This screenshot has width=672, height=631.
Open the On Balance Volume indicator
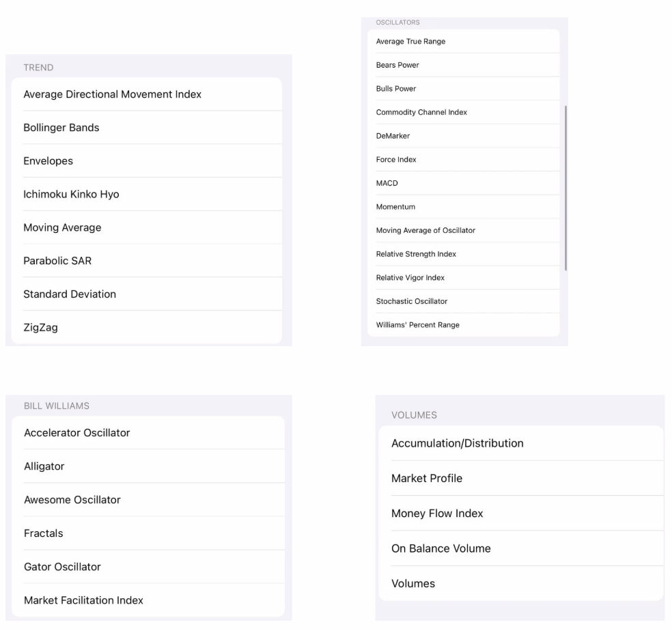(x=441, y=548)
